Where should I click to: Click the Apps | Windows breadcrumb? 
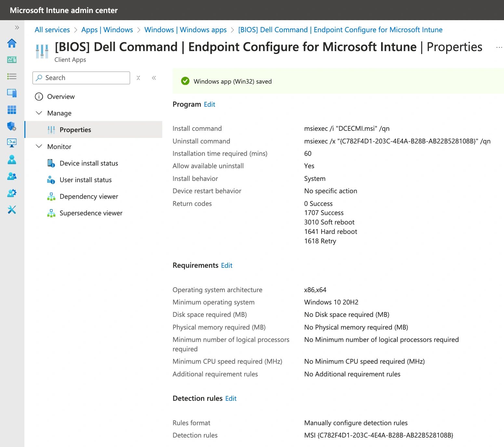(x=107, y=30)
